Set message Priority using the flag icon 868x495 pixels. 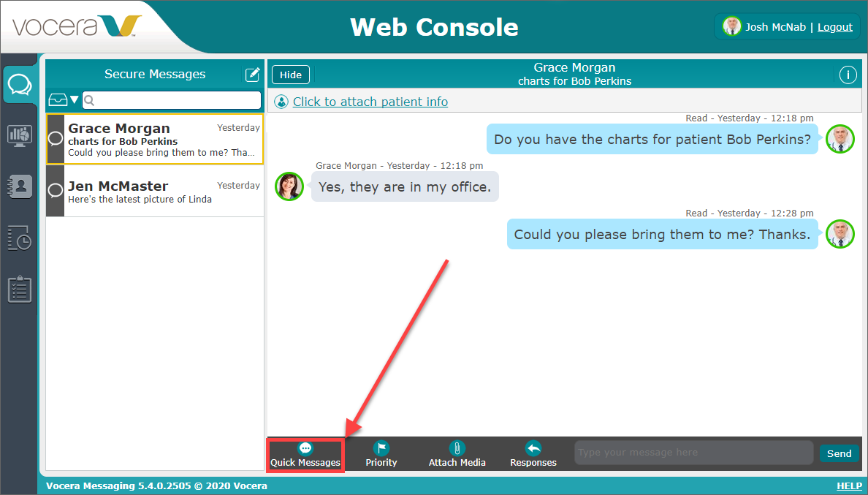point(381,453)
